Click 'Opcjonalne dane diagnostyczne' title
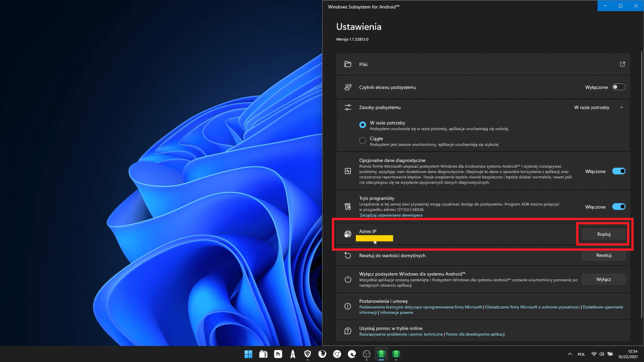Viewport: 644px width, 362px height. click(392, 160)
